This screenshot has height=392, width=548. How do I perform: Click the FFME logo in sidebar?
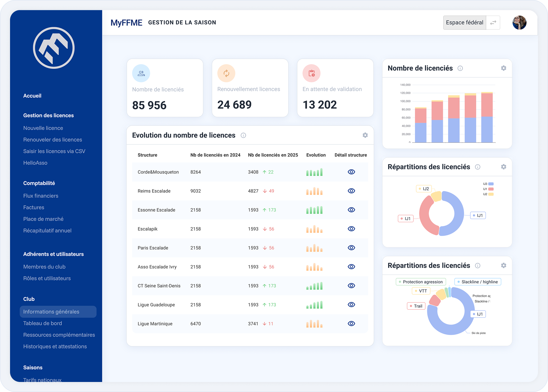(x=54, y=48)
